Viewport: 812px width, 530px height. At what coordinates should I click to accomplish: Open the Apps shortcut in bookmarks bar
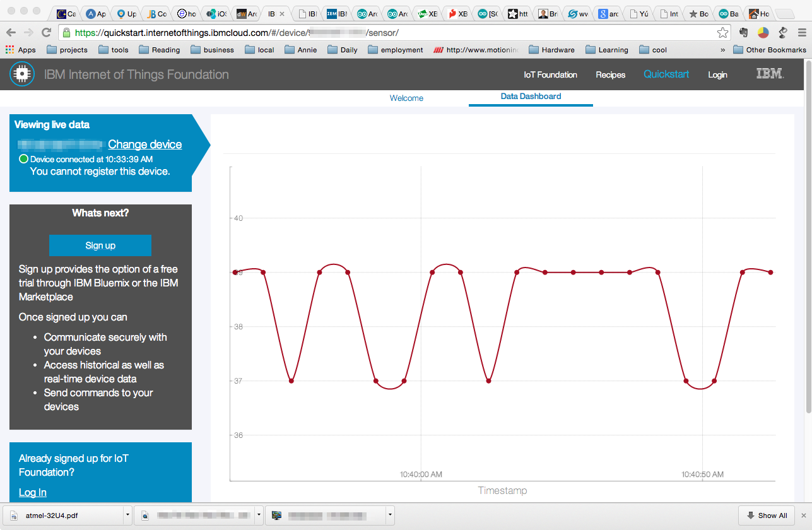click(x=20, y=50)
